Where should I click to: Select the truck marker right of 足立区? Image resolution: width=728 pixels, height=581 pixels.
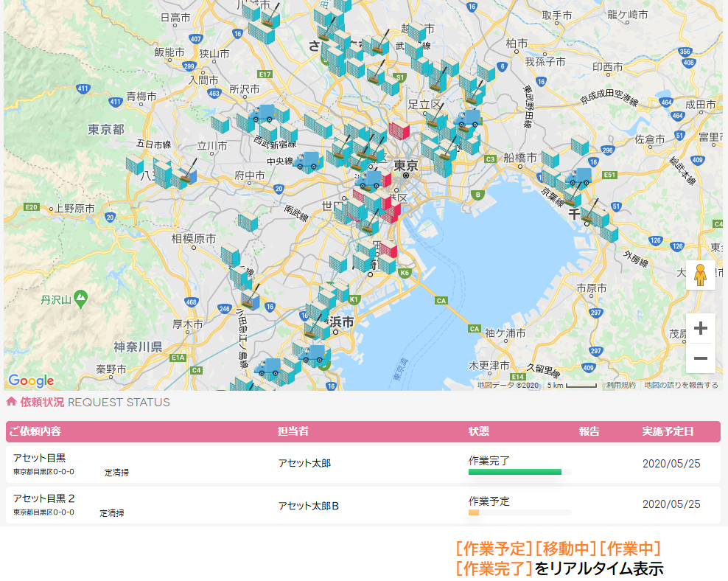468,119
